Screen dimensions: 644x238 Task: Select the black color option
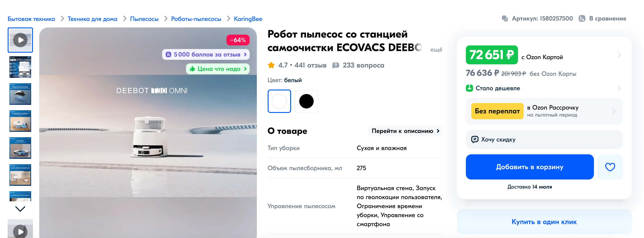[x=306, y=101]
